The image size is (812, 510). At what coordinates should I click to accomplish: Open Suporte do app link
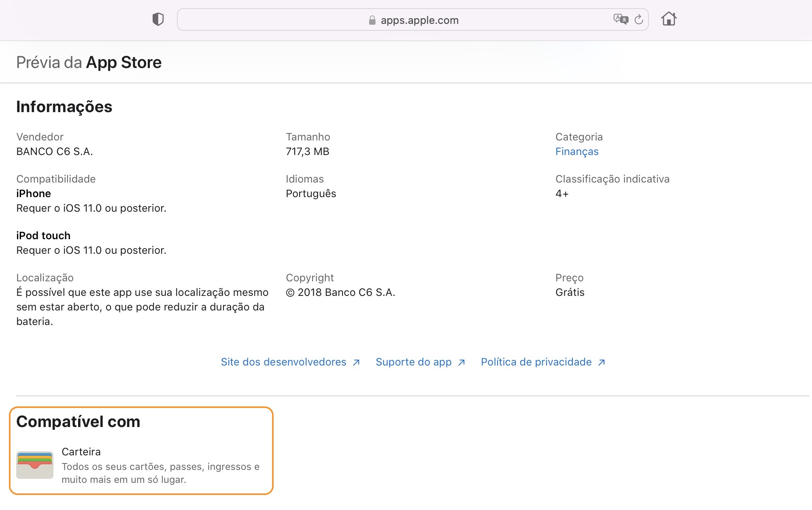[420, 362]
